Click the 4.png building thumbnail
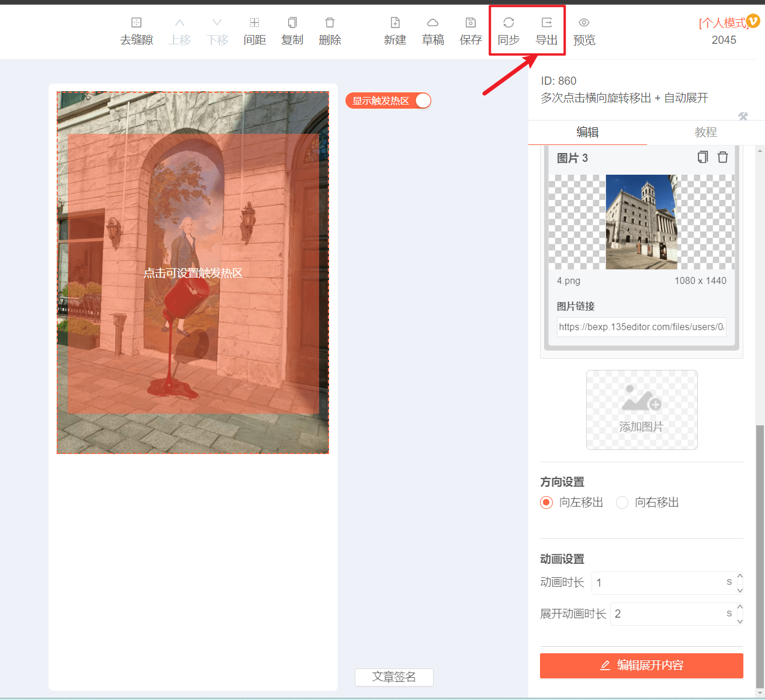The image size is (765, 700). pyautogui.click(x=642, y=222)
